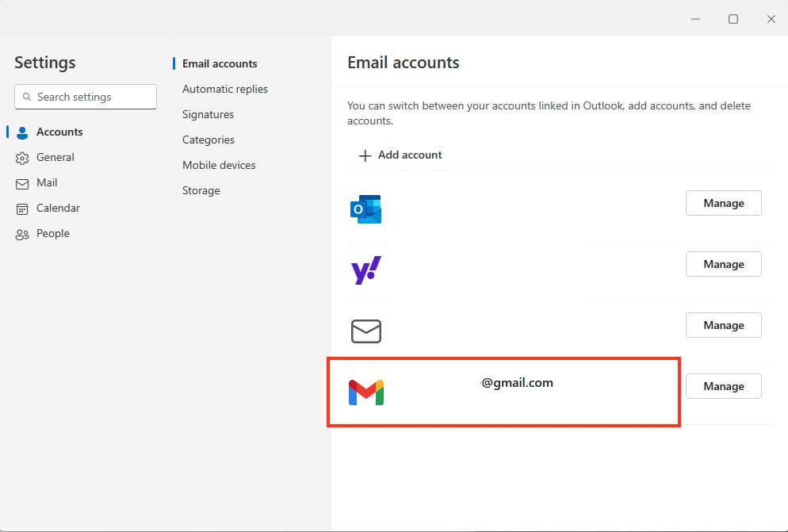Go to Automatic replies
This screenshot has height=532, width=788.
pyautogui.click(x=224, y=89)
